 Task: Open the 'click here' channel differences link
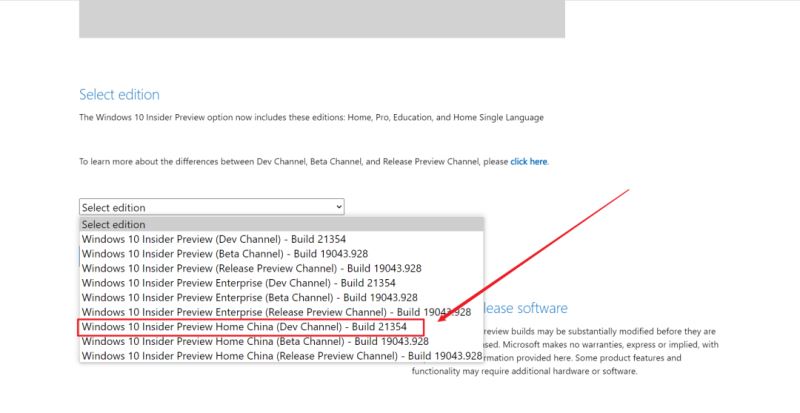click(x=528, y=161)
